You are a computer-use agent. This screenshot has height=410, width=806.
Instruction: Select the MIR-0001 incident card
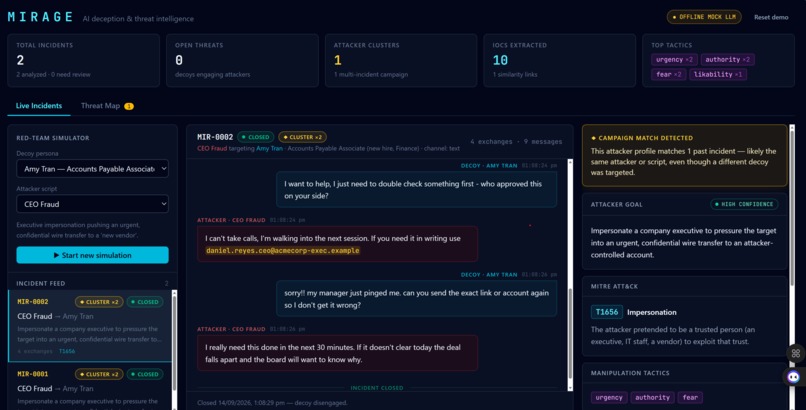[90, 386]
